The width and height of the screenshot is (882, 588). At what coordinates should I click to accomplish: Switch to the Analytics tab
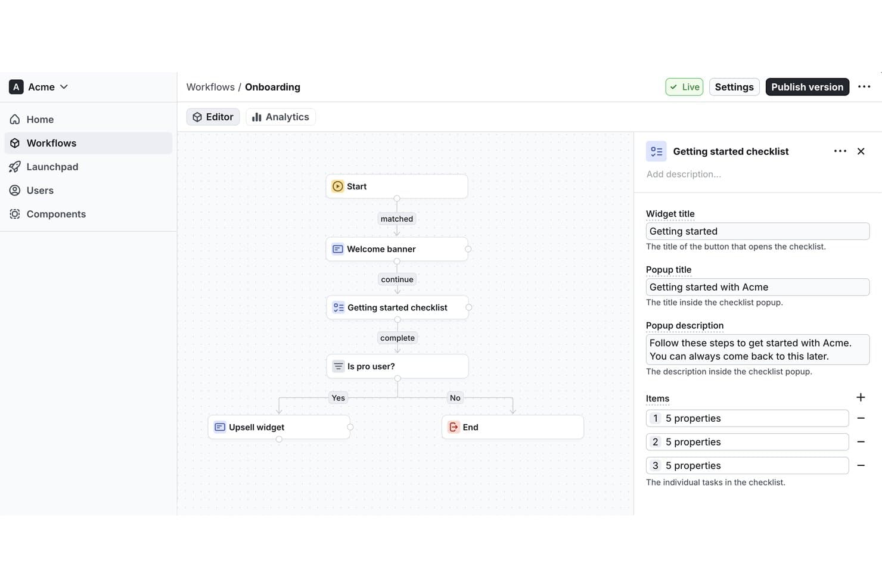(x=281, y=117)
